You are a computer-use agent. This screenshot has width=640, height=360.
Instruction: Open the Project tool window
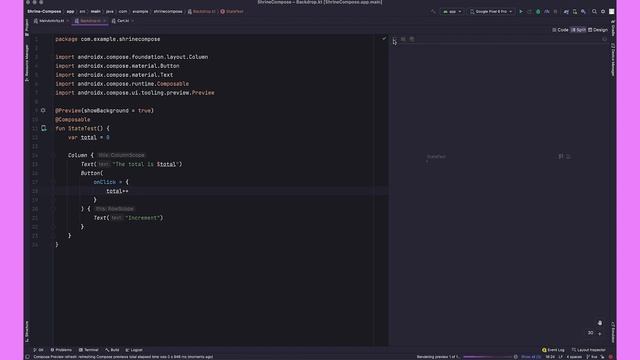click(27, 28)
